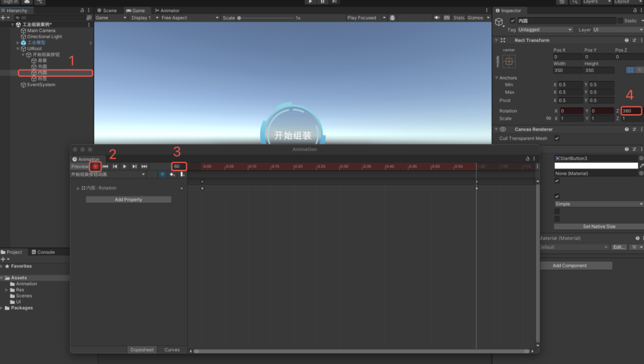Jump to last keyframe in Animation window
The width and height of the screenshot is (644, 364).
pos(144,166)
